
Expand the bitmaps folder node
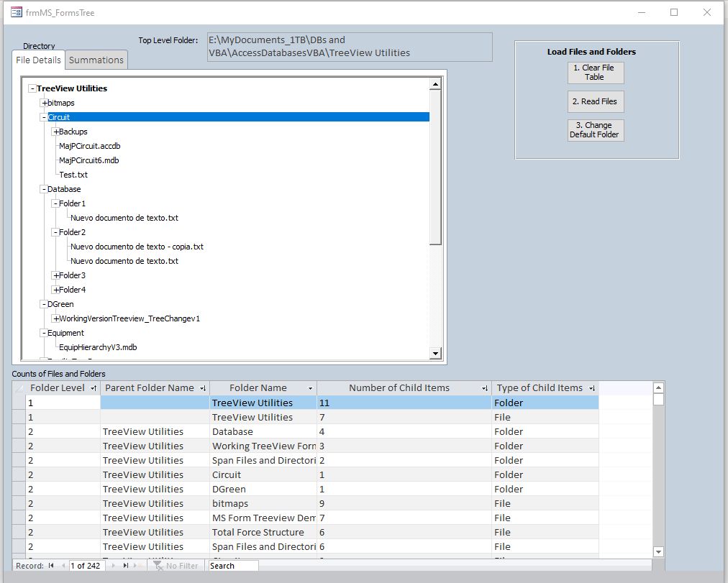(45, 102)
